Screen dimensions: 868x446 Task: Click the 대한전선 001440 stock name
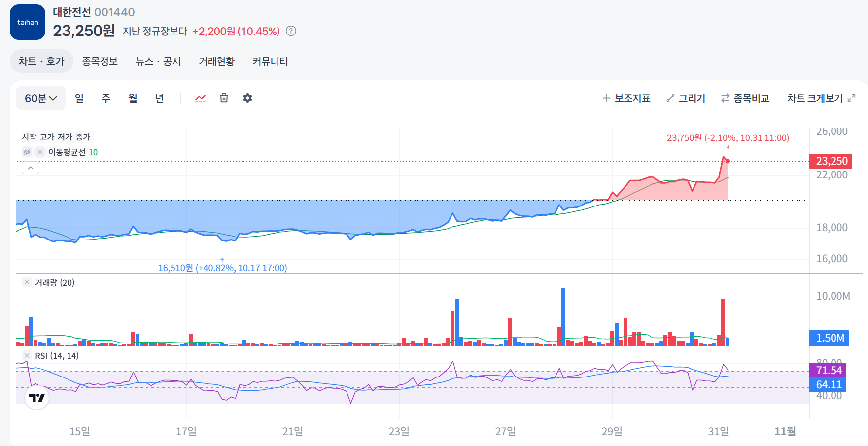tap(94, 12)
